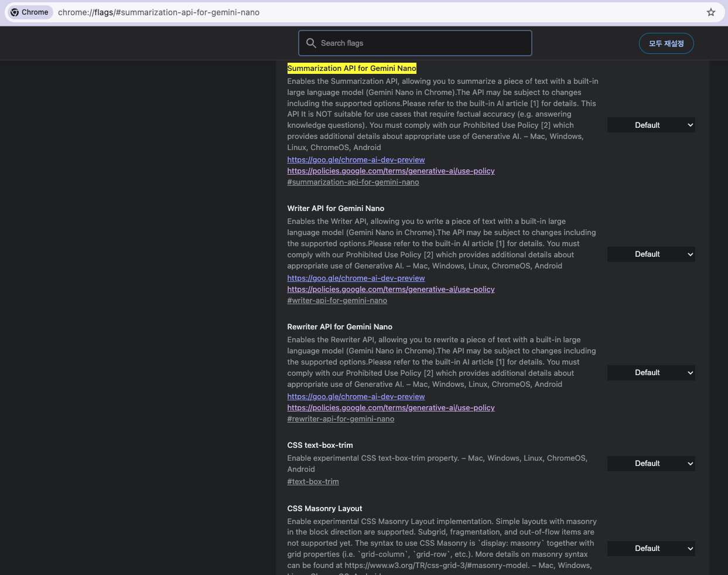
Task: Bookmark this page with the star icon
Action: (711, 12)
